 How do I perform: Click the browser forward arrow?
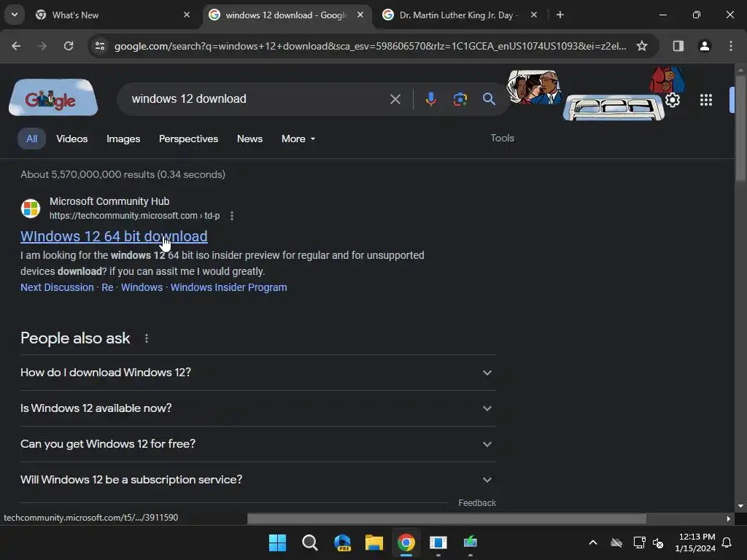coord(42,46)
